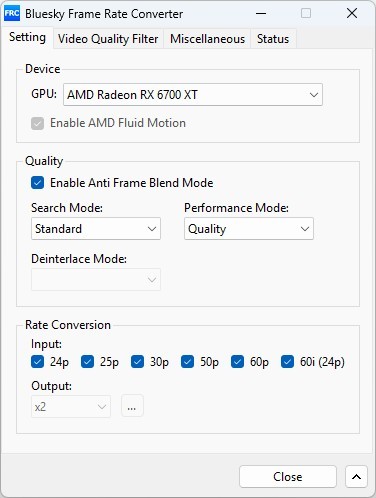Select the Setting tab
The width and height of the screenshot is (376, 498).
pos(27,37)
